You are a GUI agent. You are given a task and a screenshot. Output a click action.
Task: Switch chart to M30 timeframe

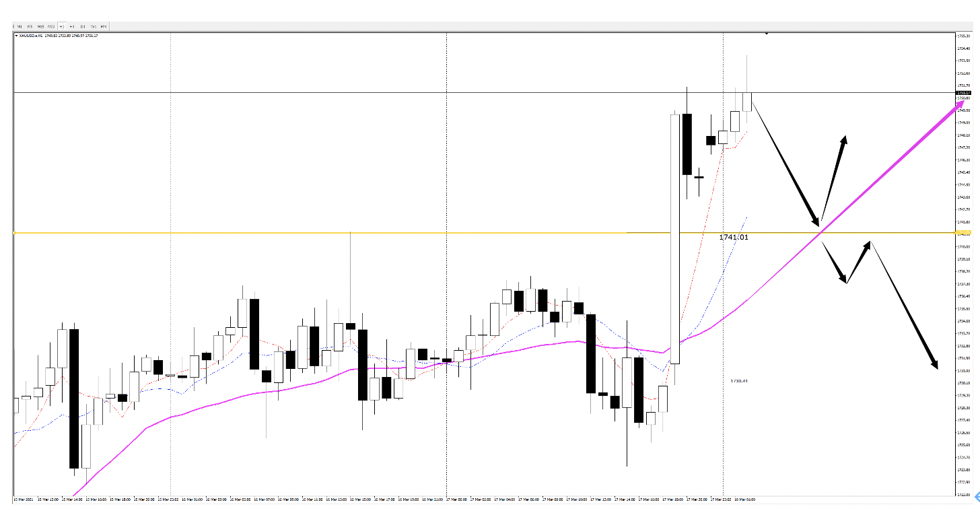point(51,26)
